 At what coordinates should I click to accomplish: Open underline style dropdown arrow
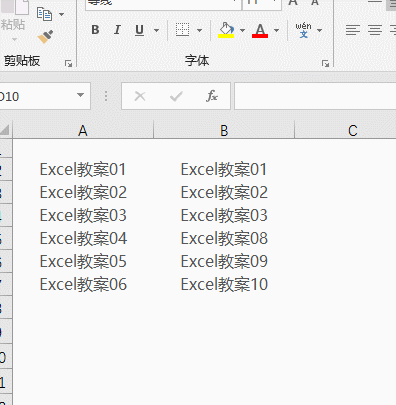[156, 30]
